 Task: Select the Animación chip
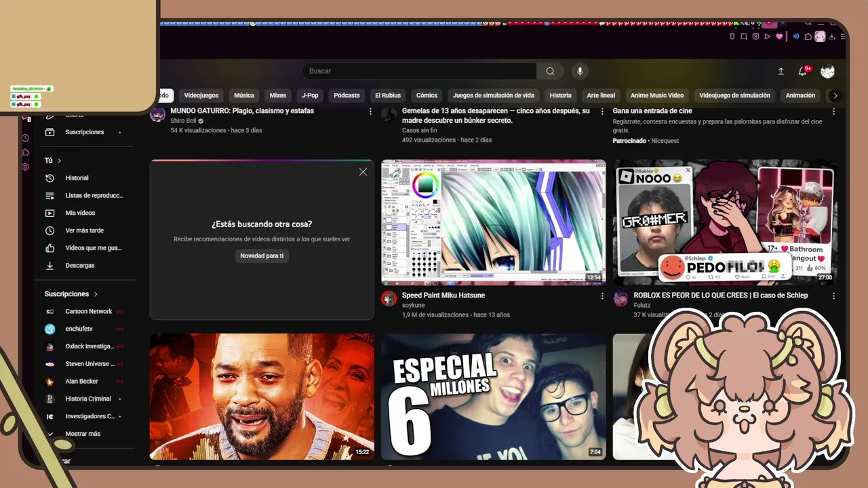(x=800, y=96)
